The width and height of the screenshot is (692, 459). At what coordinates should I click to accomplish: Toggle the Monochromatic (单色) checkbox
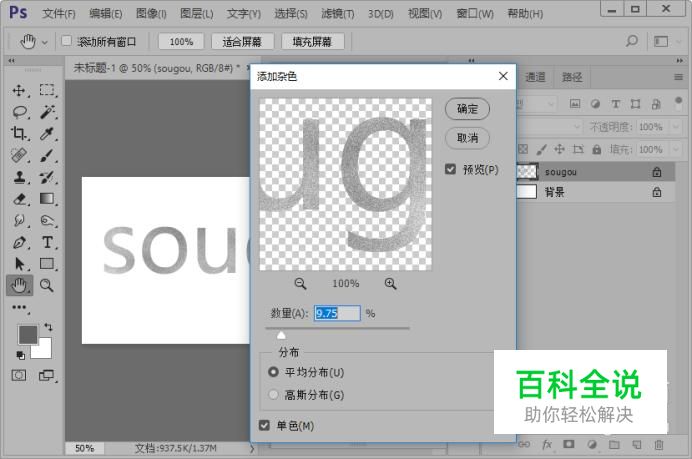[264, 425]
